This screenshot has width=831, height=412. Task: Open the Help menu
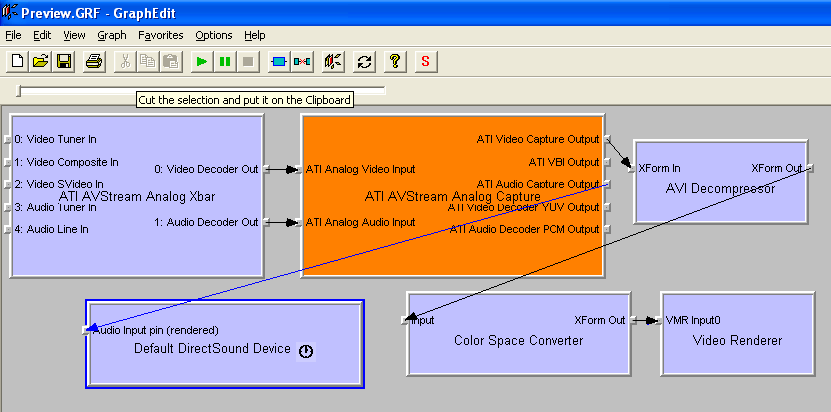click(255, 36)
